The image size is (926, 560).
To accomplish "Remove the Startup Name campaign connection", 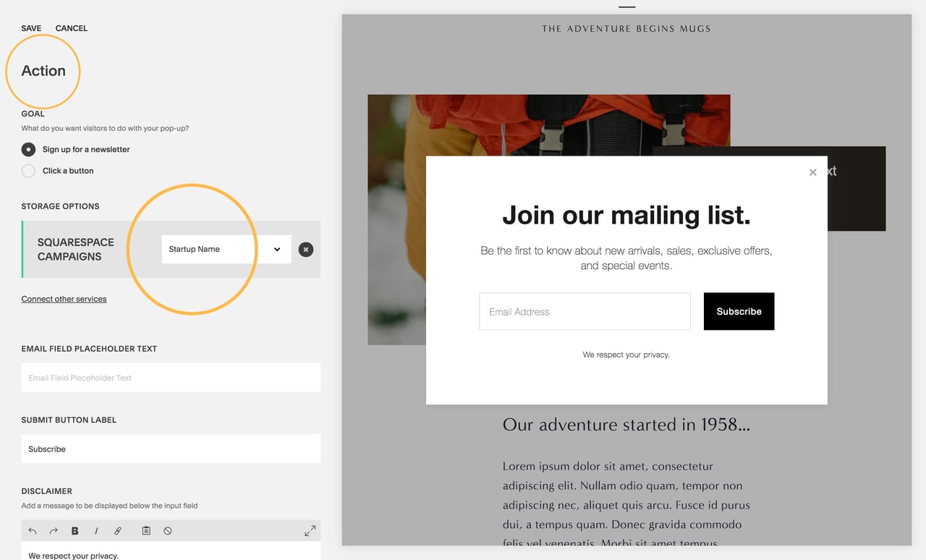I will (305, 249).
